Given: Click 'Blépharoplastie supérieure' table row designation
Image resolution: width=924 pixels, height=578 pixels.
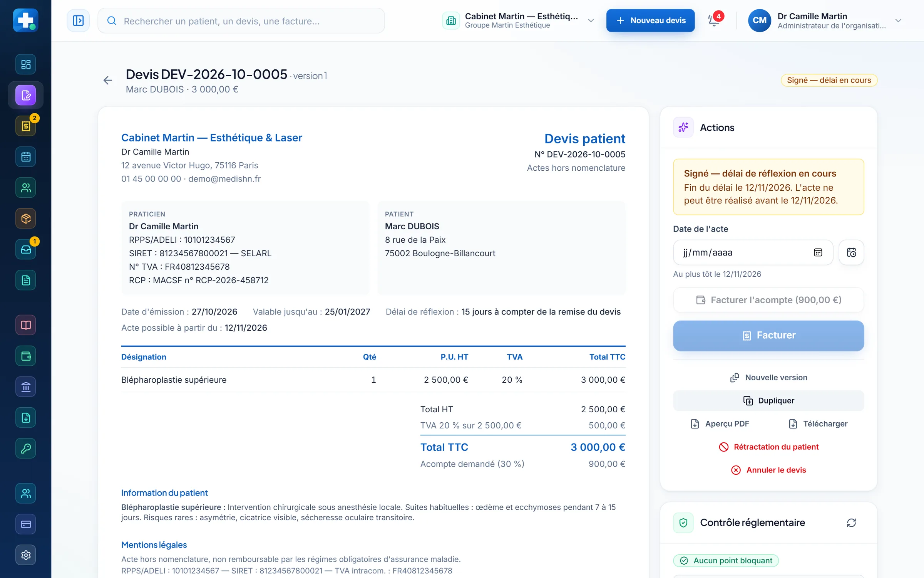Looking at the screenshot, I should (x=174, y=380).
